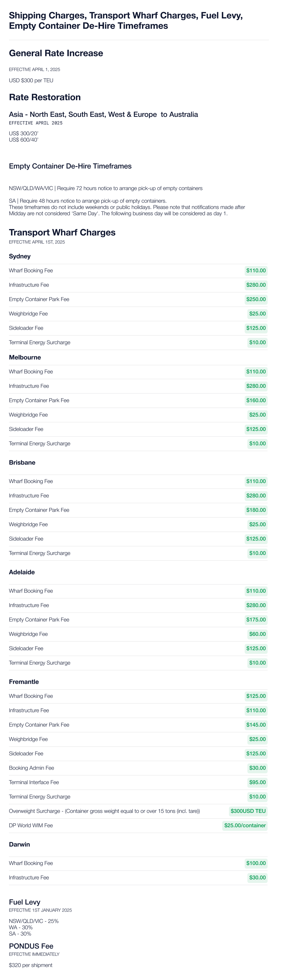The height and width of the screenshot is (980, 286).
Task: Select the Fremantle Booking Admin Fee row label
Action: (x=31, y=768)
